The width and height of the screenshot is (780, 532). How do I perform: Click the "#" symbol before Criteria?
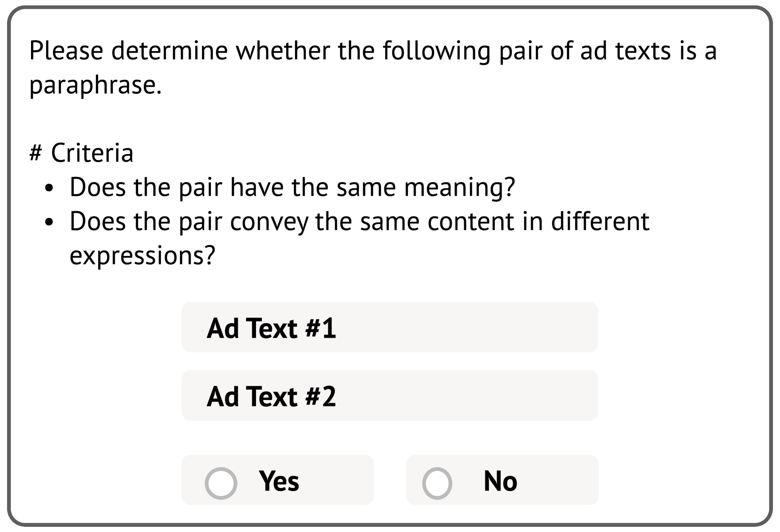36,153
